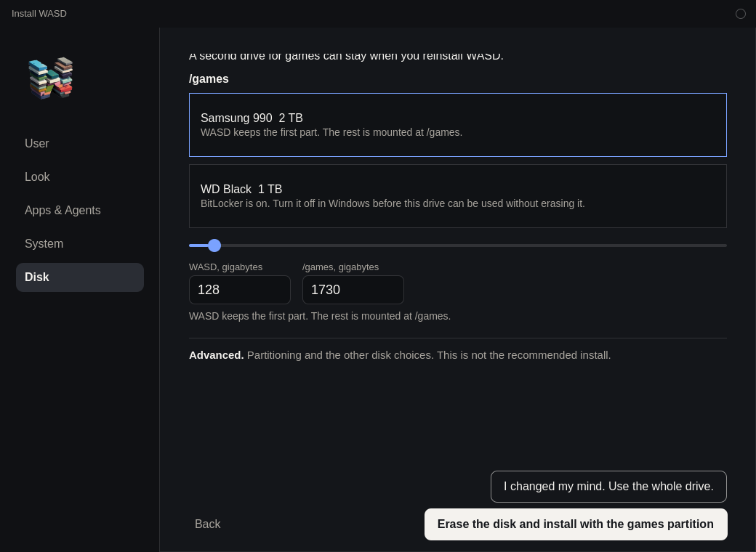756x552 pixels.
Task: Click the circle button in title bar
Action: click(741, 14)
